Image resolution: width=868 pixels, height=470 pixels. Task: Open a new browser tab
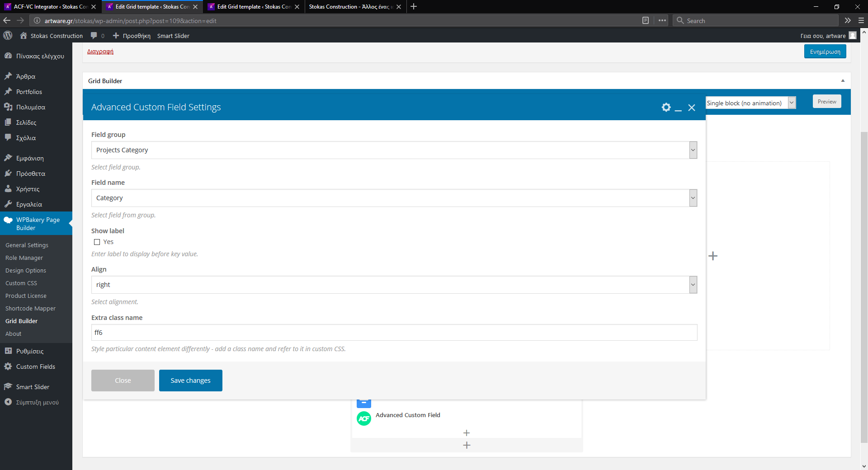(x=414, y=6)
